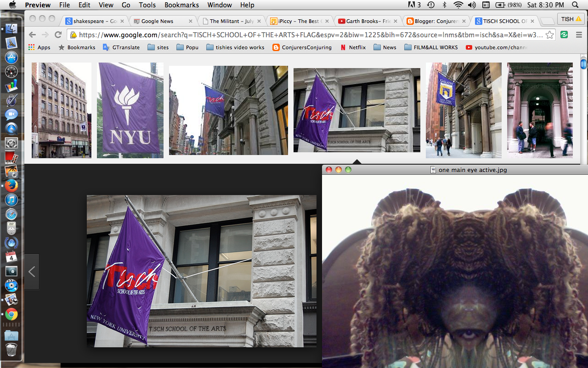This screenshot has height=368, width=588.
Task: Open the Popu bookmarks folder
Action: click(x=187, y=47)
